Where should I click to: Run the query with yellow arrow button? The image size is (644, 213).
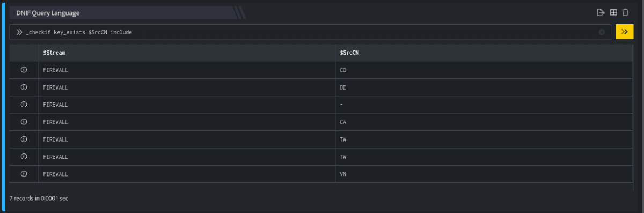624,32
